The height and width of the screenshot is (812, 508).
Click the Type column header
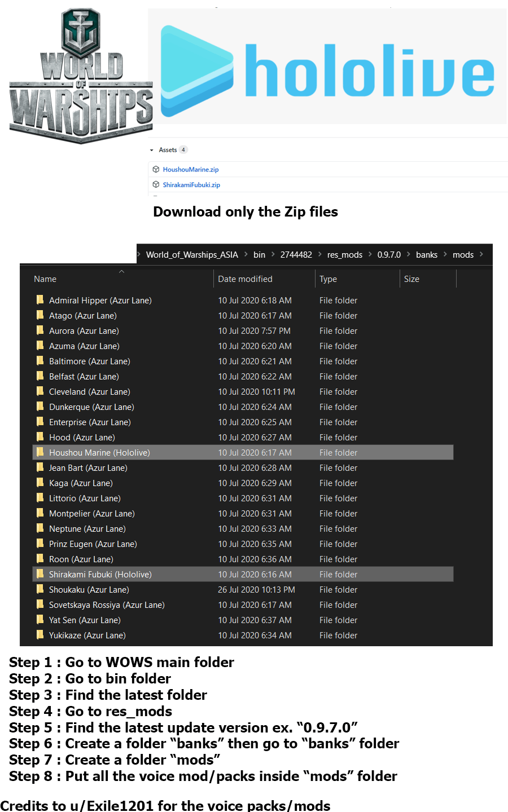[x=328, y=279]
